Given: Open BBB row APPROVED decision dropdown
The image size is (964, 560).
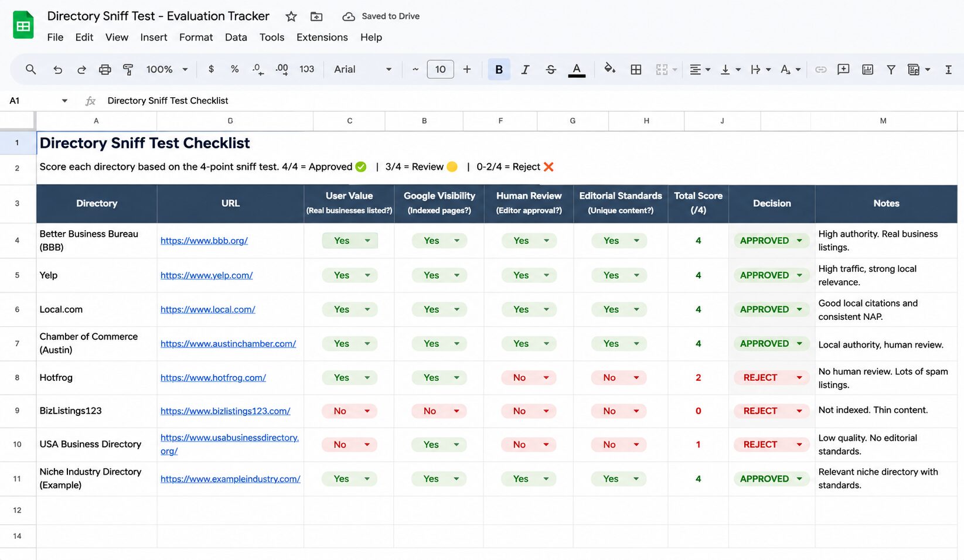Looking at the screenshot, I should tap(771, 241).
